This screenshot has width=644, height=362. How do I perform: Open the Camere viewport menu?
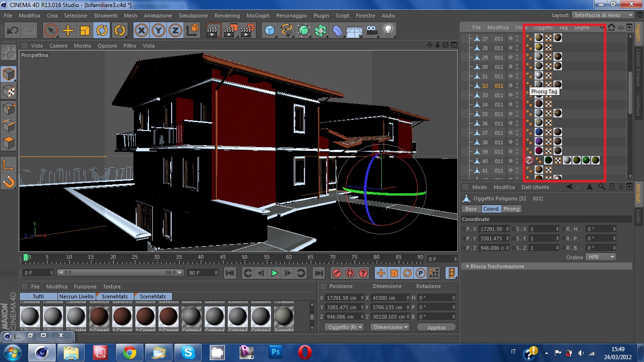pos(58,46)
